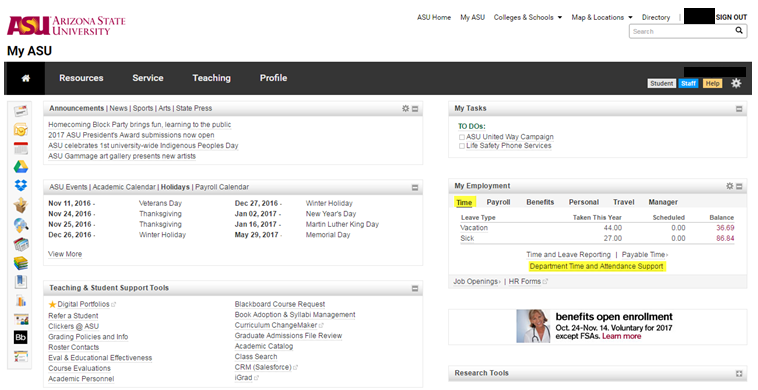Open the Profile menu
Viewport: 758px width, 390px height.
273,78
